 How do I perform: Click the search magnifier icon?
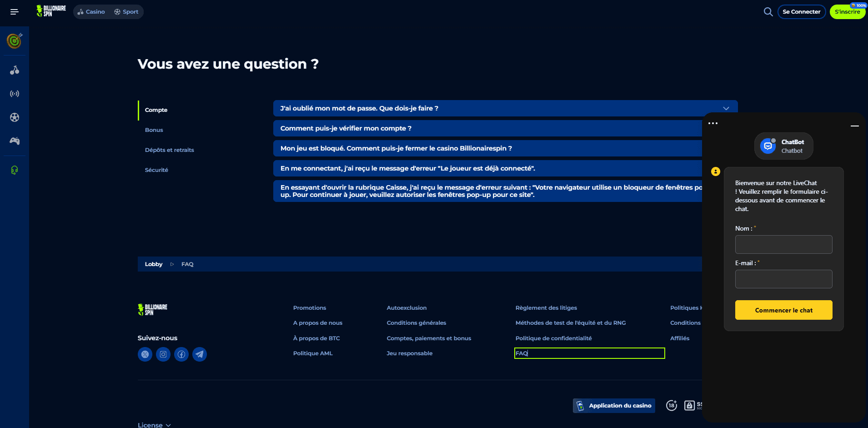pyautogui.click(x=768, y=12)
